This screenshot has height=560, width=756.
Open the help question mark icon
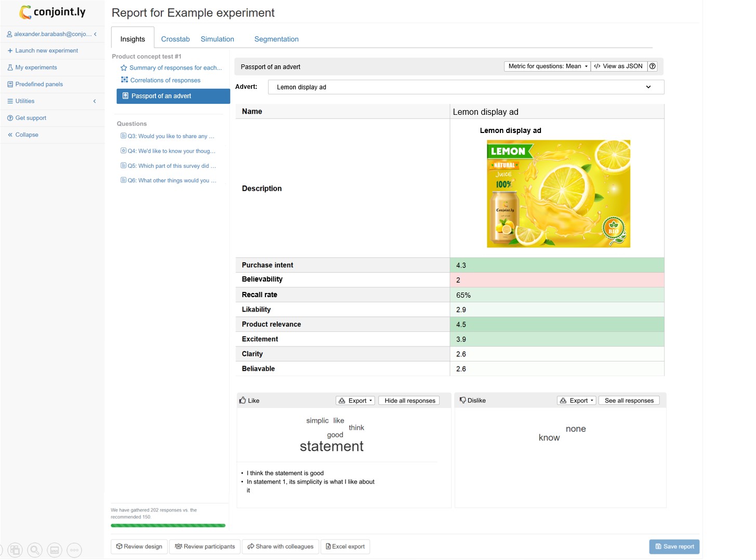653,66
